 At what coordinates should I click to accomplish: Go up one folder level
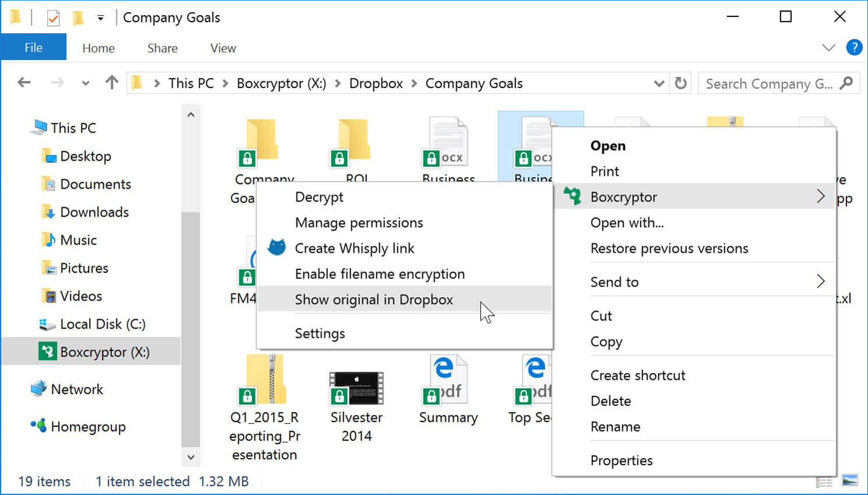[x=111, y=83]
